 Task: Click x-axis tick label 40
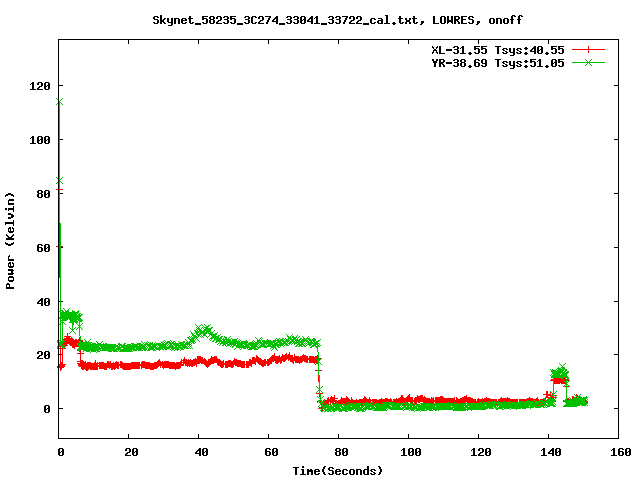[x=202, y=452]
